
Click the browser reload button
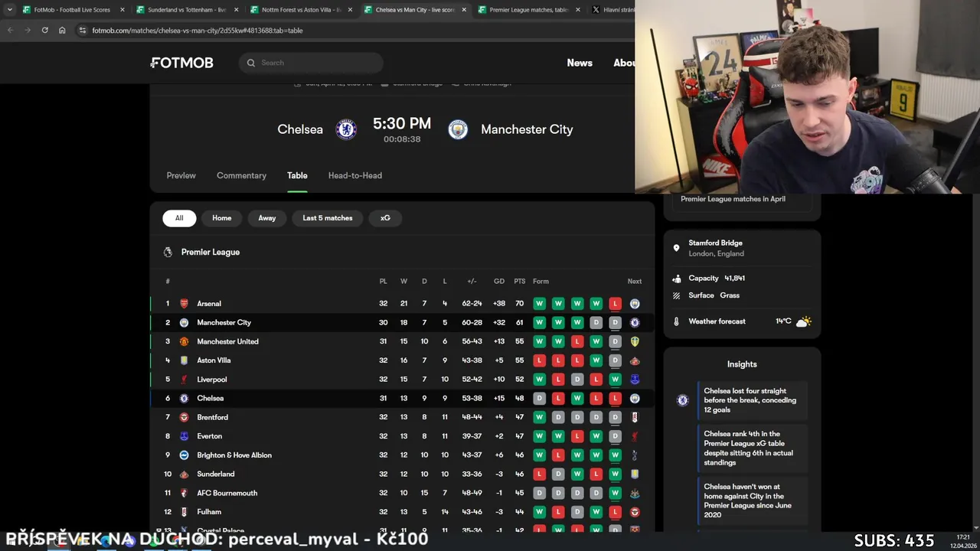pos(44,30)
